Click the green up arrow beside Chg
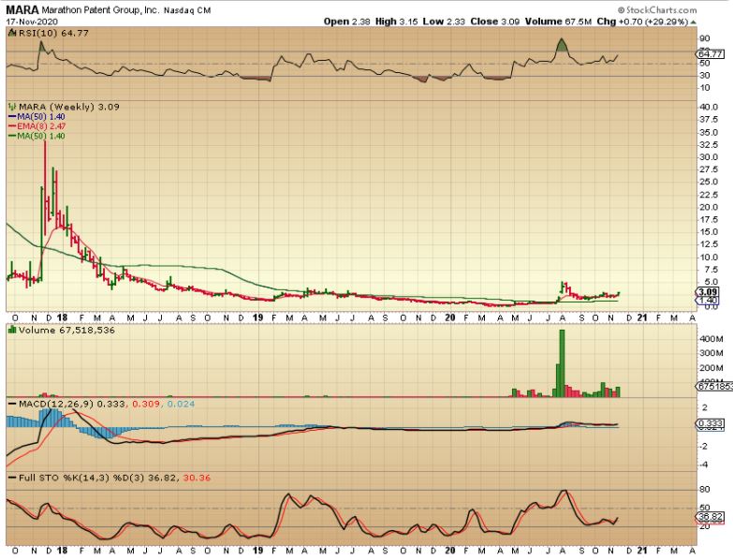The image size is (733, 560). click(x=693, y=22)
